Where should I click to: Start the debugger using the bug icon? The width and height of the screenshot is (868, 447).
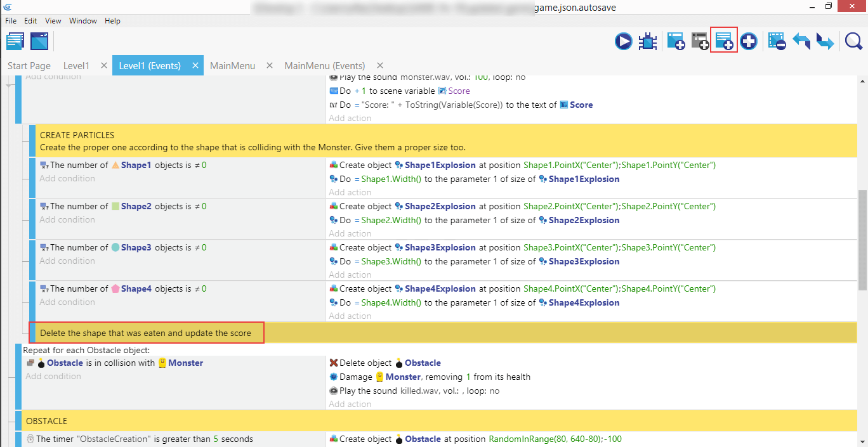pyautogui.click(x=648, y=42)
